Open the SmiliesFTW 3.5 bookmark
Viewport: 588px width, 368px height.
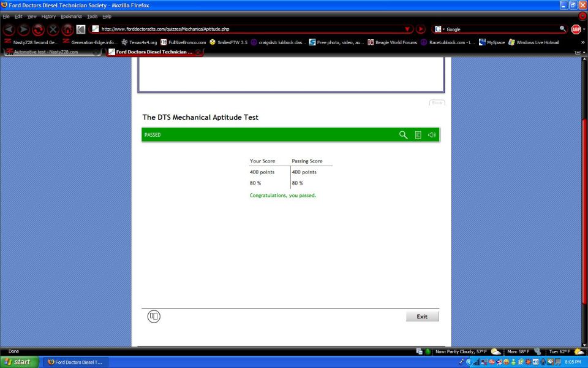(x=228, y=42)
